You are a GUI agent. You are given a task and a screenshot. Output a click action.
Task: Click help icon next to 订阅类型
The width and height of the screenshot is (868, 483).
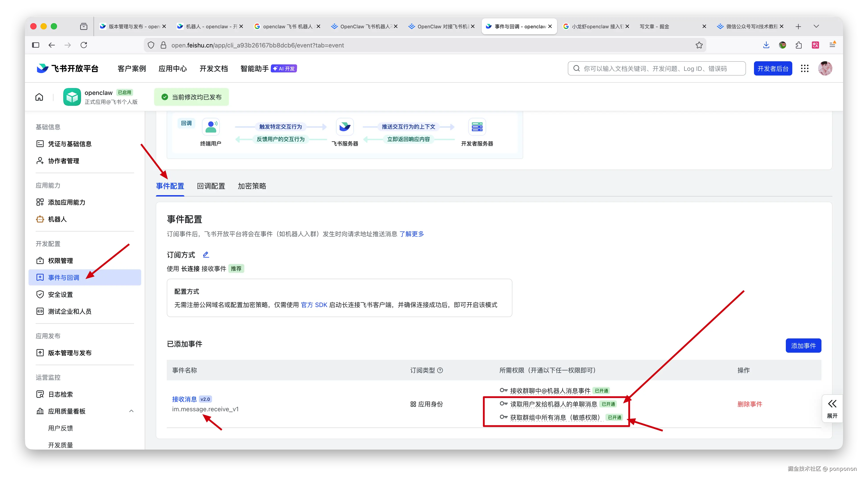(440, 370)
